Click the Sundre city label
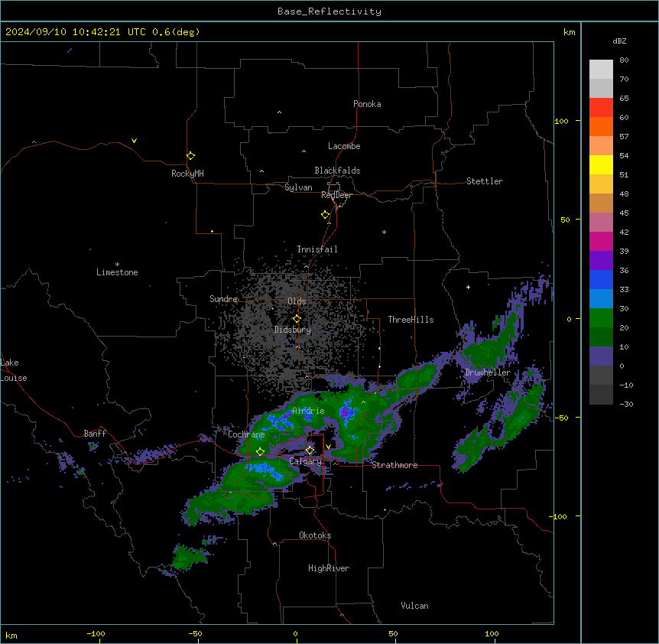The image size is (659, 644). (223, 299)
